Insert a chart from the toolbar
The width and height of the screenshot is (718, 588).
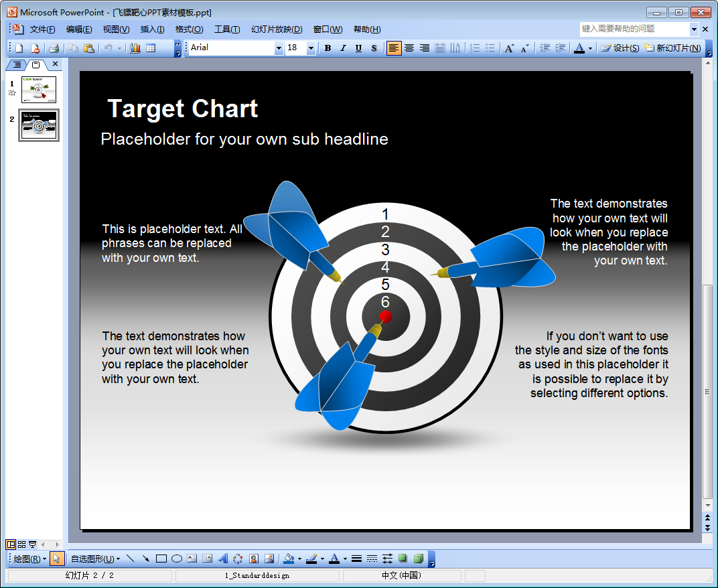[x=135, y=48]
